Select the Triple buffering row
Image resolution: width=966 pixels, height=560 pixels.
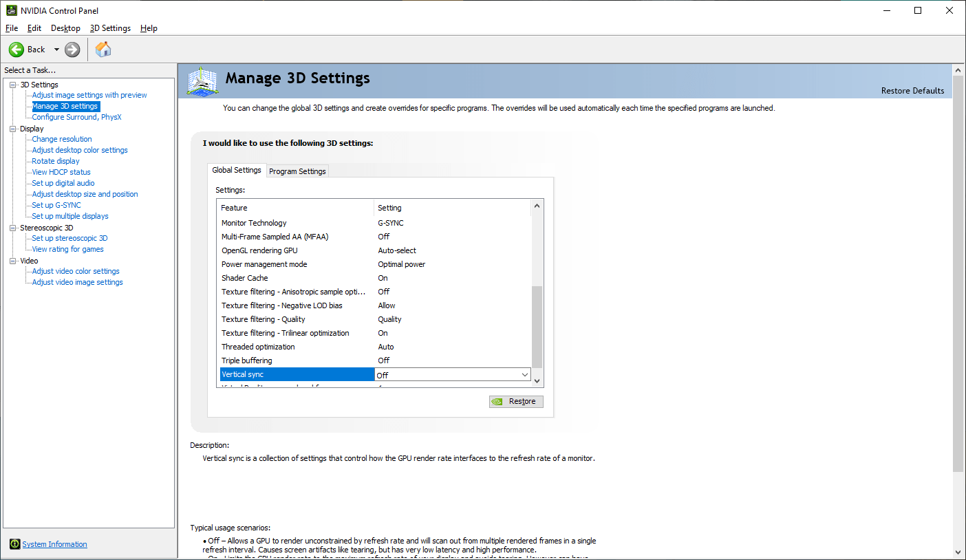[x=375, y=360]
